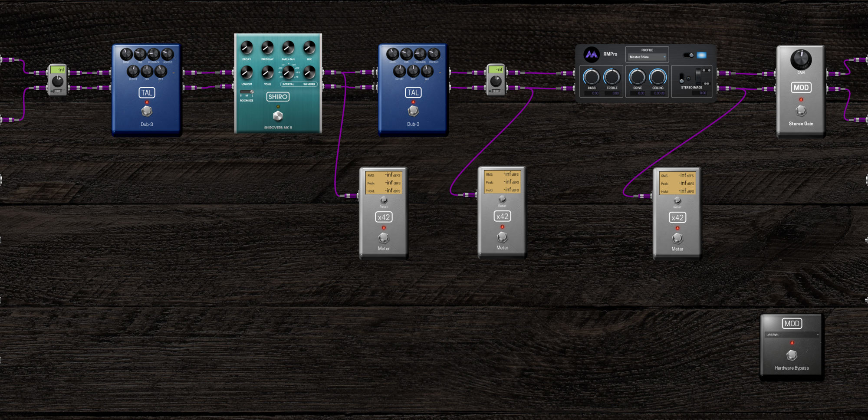Click the Shiroverb Interval knob
The height and width of the screenshot is (420, 868).
click(288, 72)
